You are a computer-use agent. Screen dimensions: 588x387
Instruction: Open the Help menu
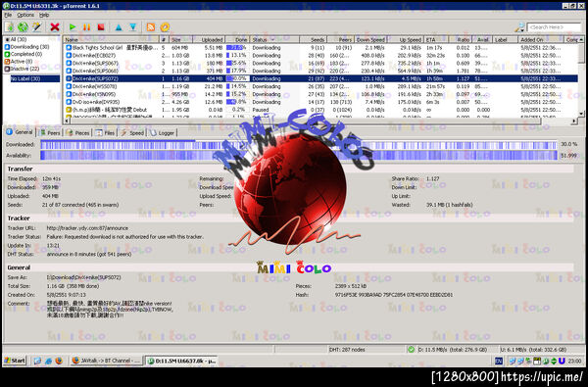(x=44, y=15)
